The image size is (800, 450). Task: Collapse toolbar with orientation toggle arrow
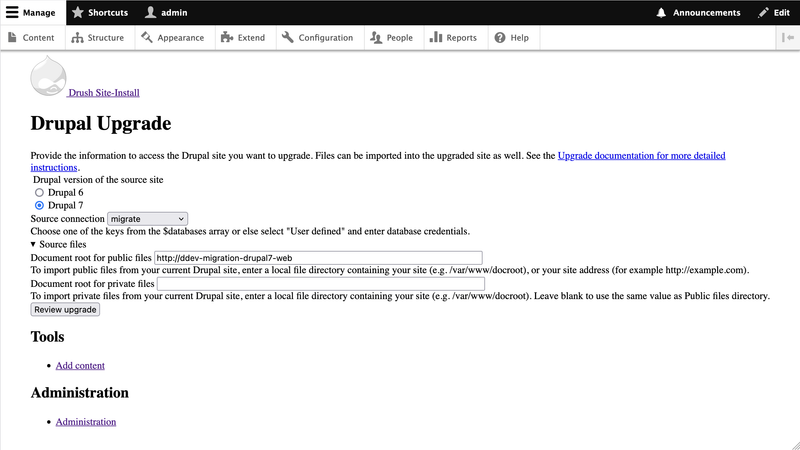coord(788,38)
